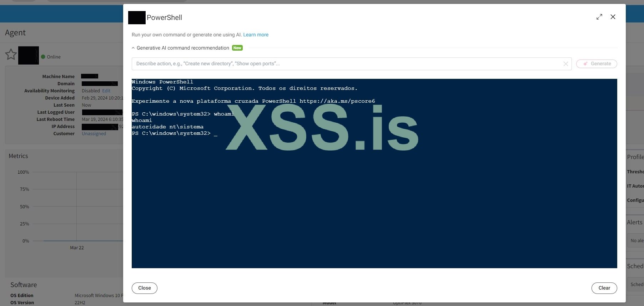644x306 pixels.
Task: Click the 100% label on the Metrics chart
Action: [23, 172]
